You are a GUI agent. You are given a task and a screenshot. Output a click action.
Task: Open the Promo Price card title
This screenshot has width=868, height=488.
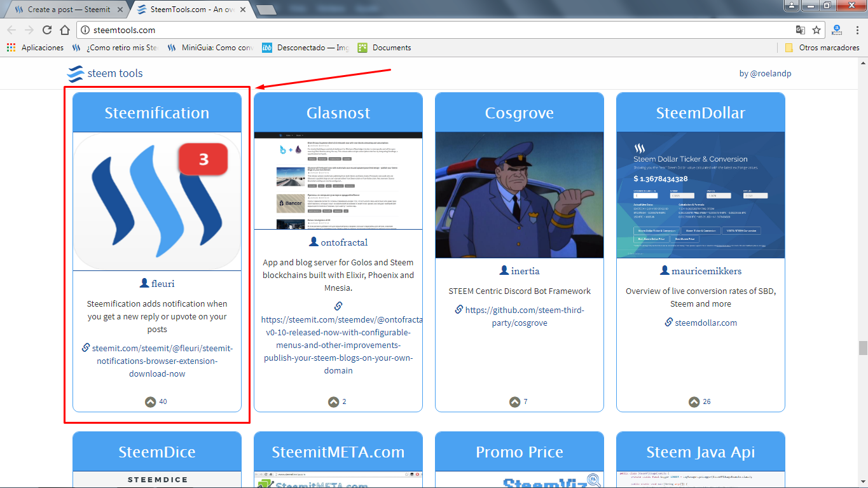click(520, 452)
